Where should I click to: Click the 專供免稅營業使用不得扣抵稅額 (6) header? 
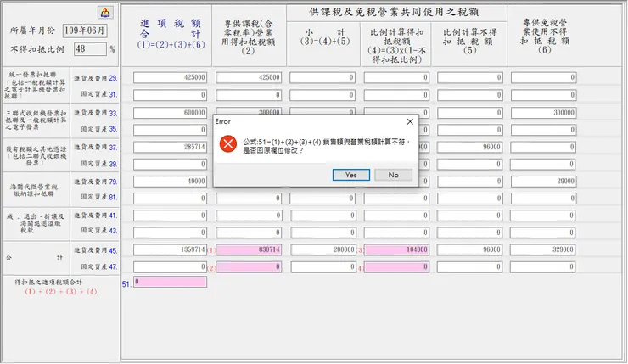point(544,36)
